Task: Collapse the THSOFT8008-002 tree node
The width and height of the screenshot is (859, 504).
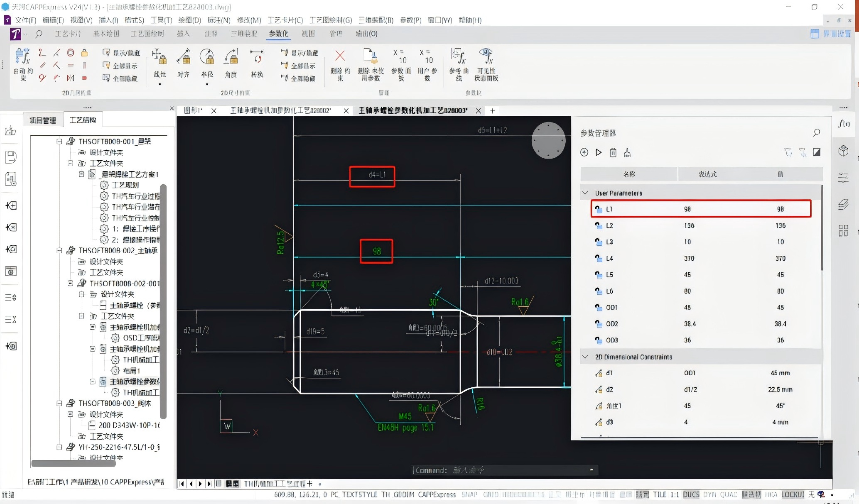Action: tap(59, 250)
